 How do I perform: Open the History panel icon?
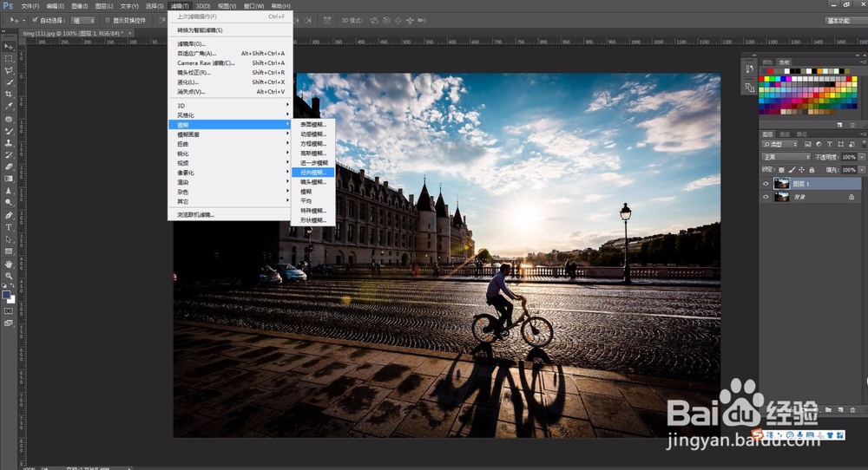[749, 69]
